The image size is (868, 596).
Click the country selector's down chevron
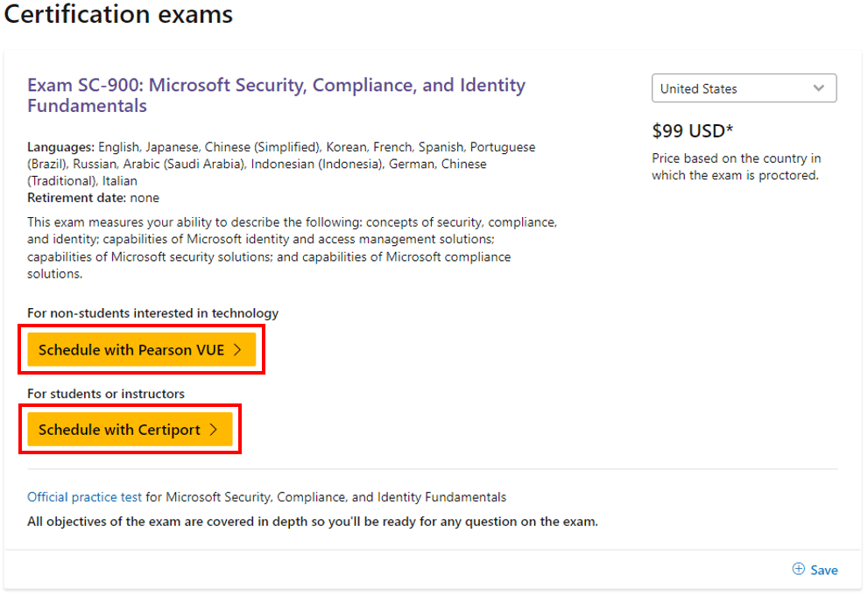pos(818,88)
